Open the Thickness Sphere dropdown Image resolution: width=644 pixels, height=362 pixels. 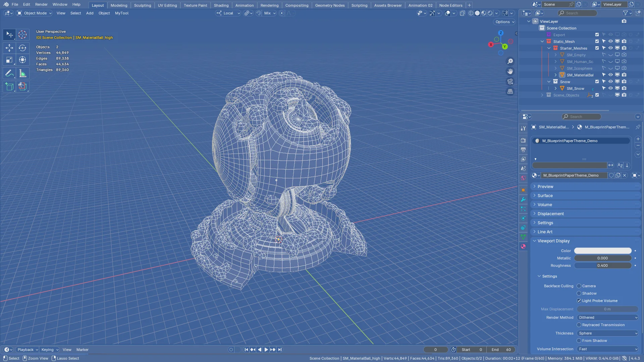click(x=607, y=333)
